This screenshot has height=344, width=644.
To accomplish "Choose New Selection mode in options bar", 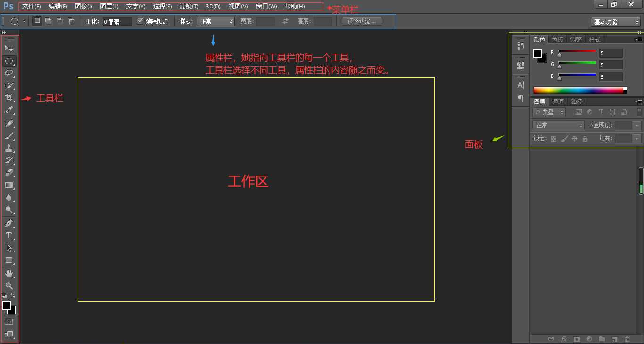I will 37,21.
